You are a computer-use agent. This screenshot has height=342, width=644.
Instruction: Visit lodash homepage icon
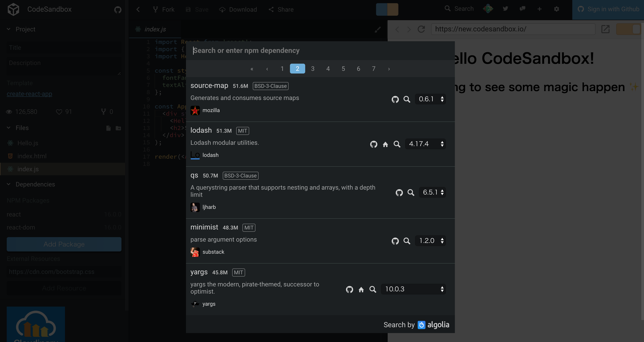pos(385,144)
